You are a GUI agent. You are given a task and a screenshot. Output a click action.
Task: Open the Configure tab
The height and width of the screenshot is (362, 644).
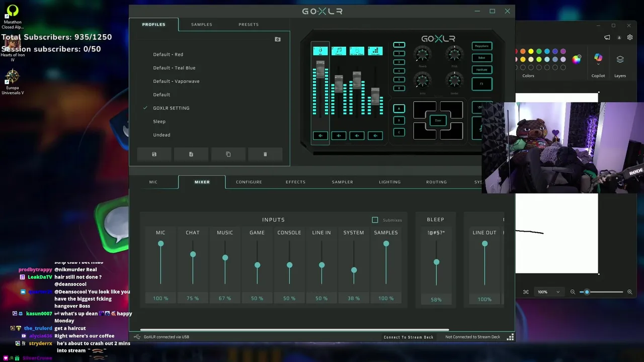(x=249, y=182)
